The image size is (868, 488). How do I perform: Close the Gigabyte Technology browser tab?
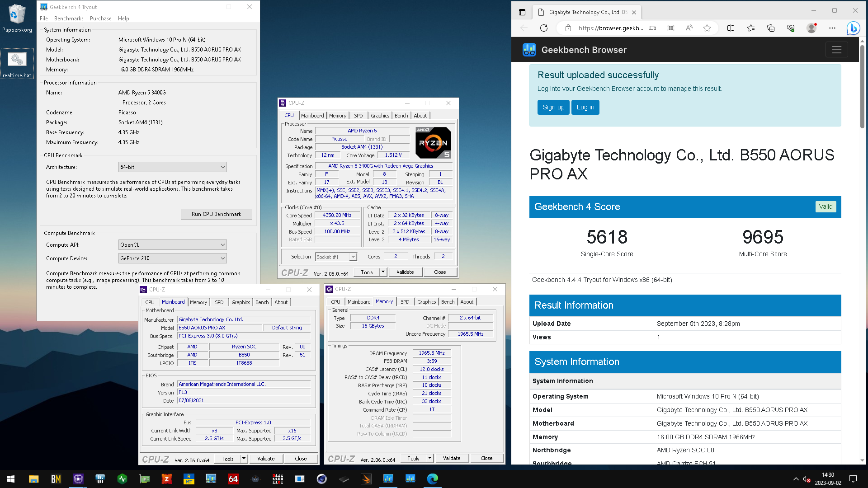(634, 12)
